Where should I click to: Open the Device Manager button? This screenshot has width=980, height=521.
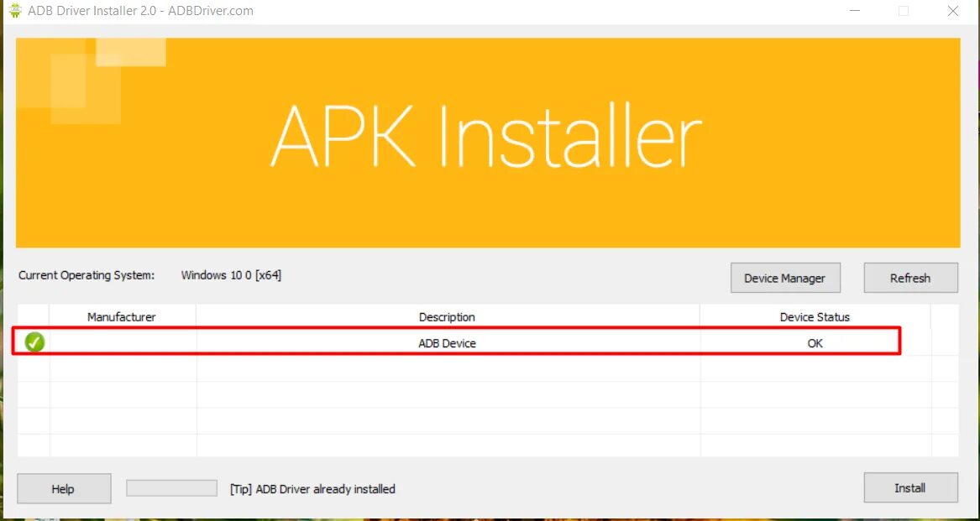pyautogui.click(x=785, y=278)
